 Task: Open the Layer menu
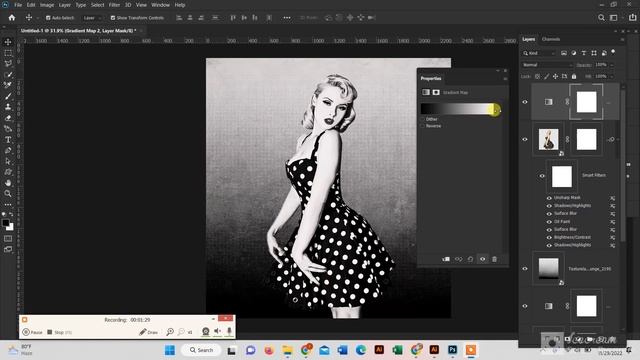[x=64, y=5]
